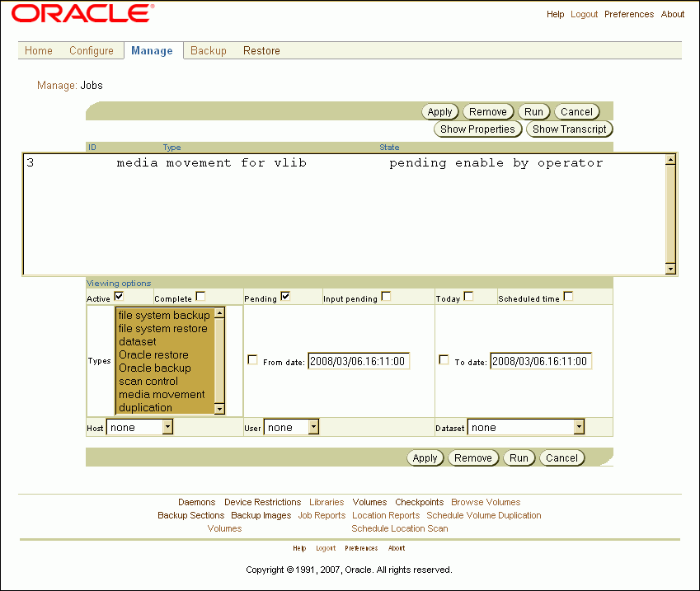Click job list scrollbar up arrow
The width and height of the screenshot is (700, 591).
click(670, 160)
